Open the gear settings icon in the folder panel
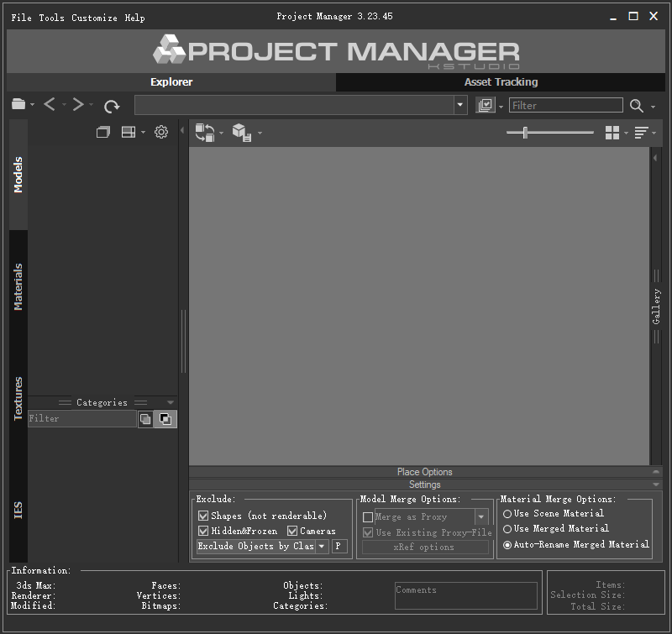 (161, 132)
